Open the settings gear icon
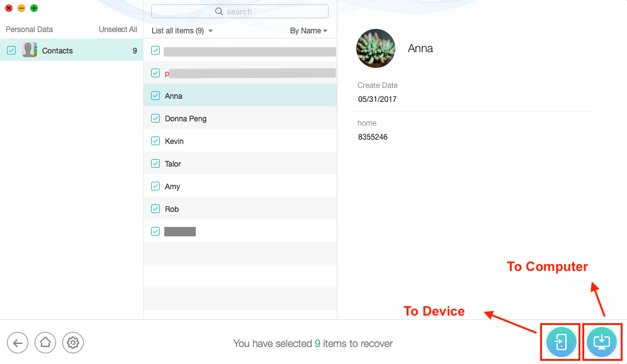This screenshot has width=627, height=364. pos(72,343)
